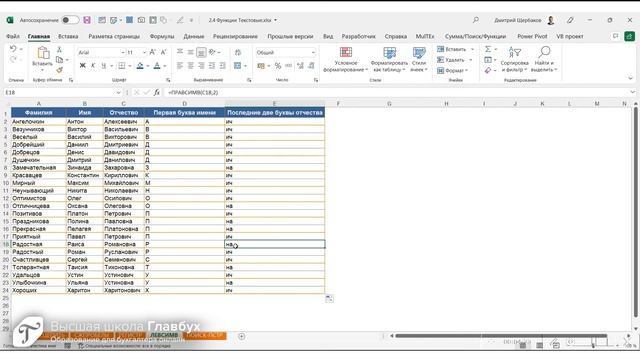Image resolution: width=640 pixels, height=360 pixels.
Task: Click the AutoFill options icon below table
Action: coord(329,299)
